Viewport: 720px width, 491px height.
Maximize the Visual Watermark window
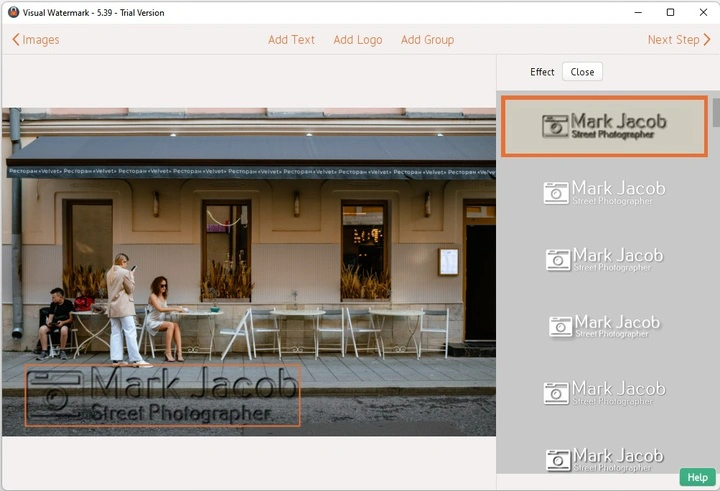[670, 13]
